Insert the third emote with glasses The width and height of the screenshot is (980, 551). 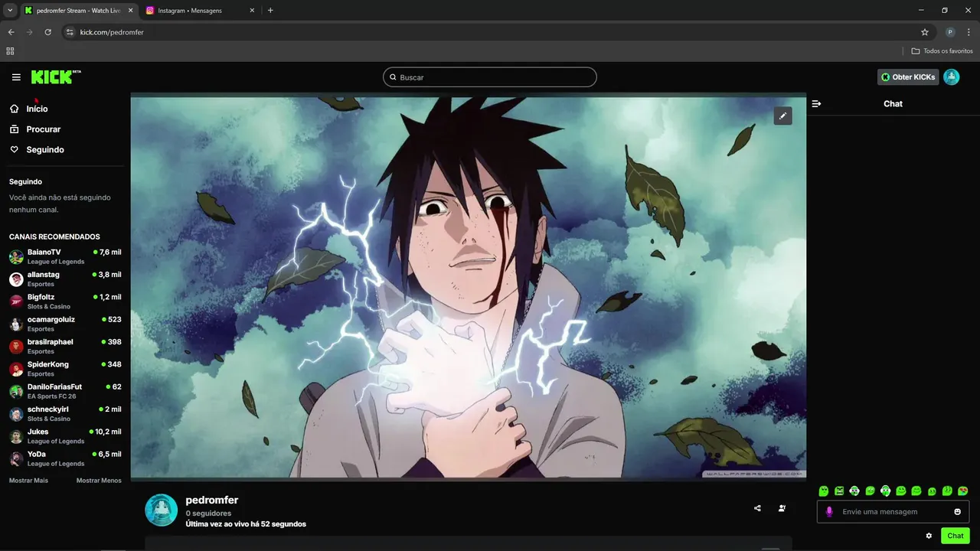click(854, 491)
